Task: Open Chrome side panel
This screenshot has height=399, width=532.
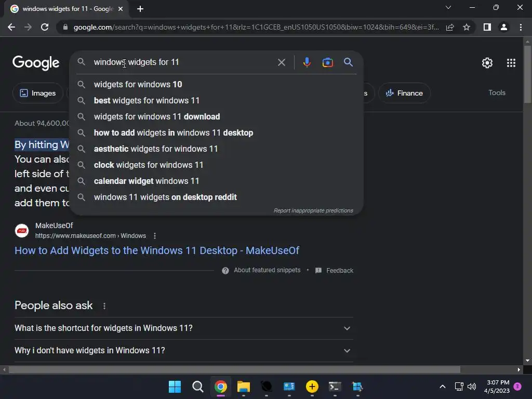Action: click(x=487, y=27)
